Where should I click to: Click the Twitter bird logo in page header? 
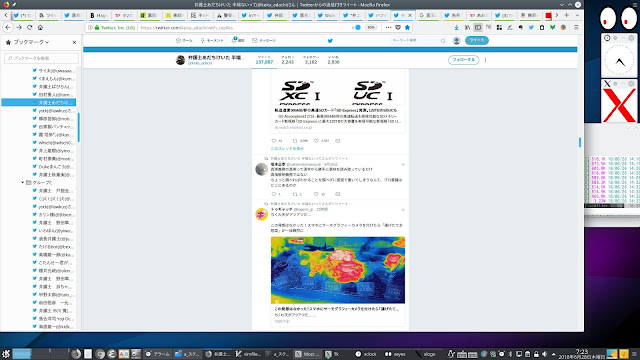click(330, 40)
